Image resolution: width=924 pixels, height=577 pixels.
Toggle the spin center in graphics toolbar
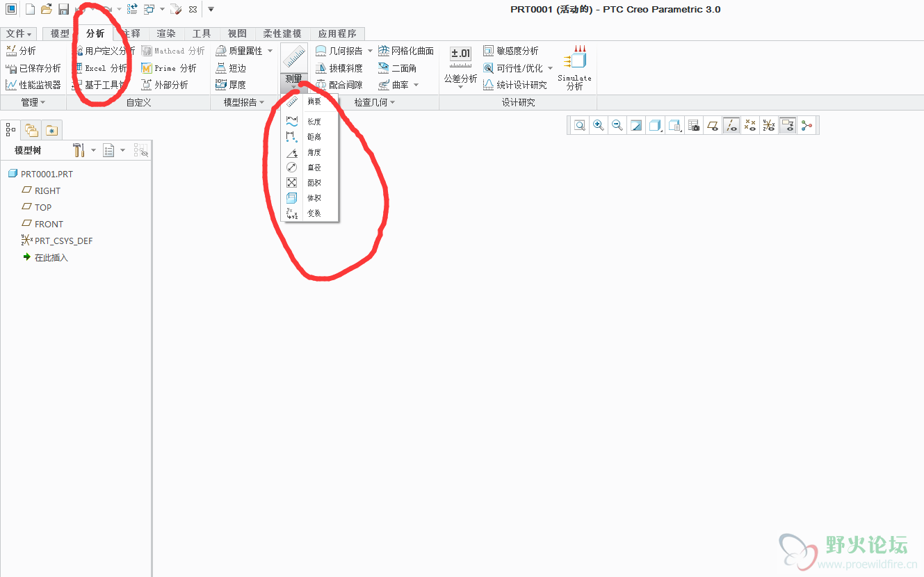(807, 125)
